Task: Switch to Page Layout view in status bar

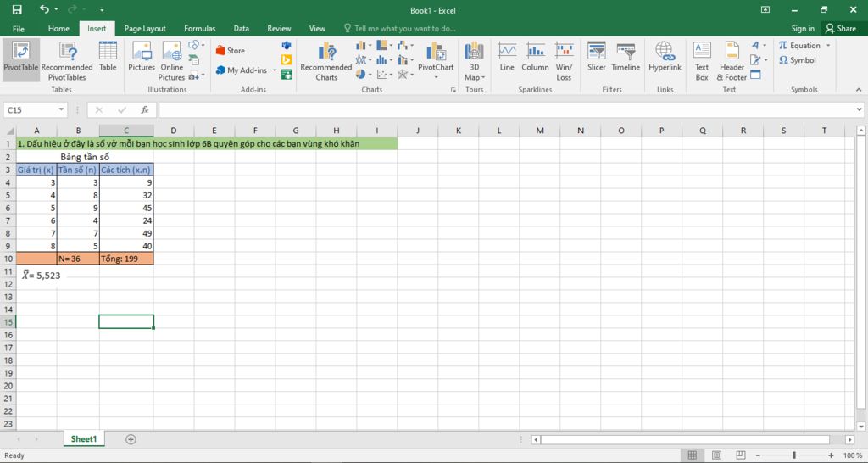Action: pyautogui.click(x=716, y=455)
